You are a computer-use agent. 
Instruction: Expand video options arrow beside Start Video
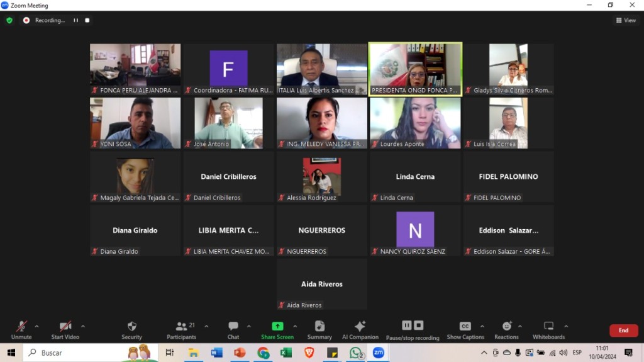[x=83, y=326]
